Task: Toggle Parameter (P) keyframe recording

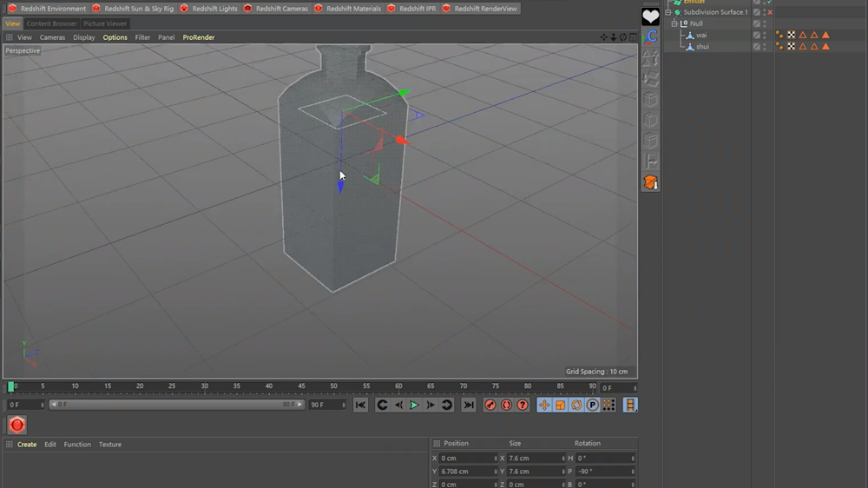Action: pyautogui.click(x=592, y=405)
